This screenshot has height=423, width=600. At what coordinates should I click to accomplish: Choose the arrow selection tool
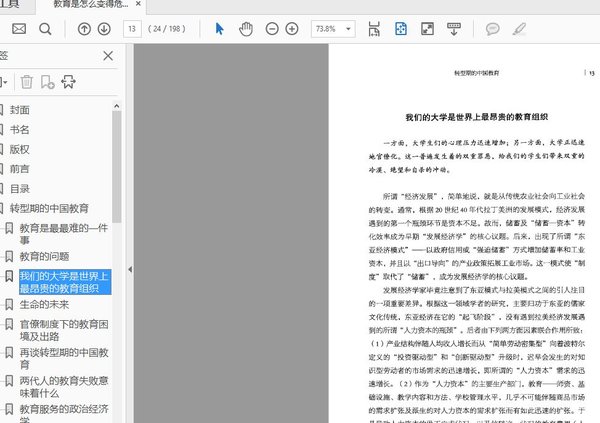[221, 29]
